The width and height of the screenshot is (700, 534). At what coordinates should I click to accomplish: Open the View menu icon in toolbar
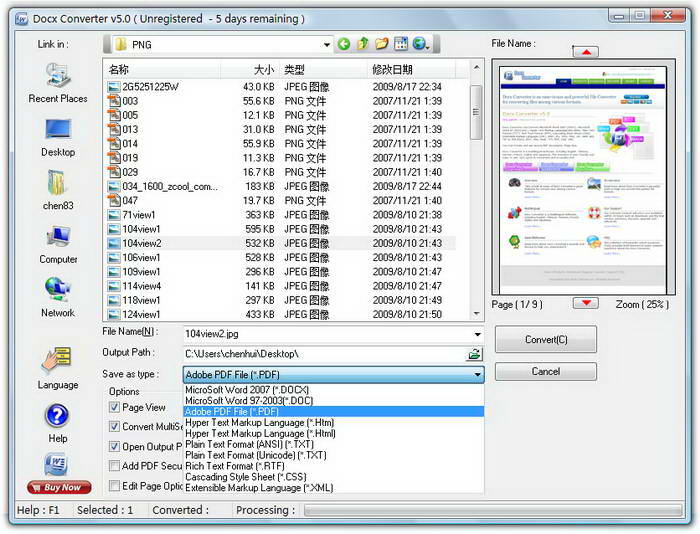click(401, 44)
